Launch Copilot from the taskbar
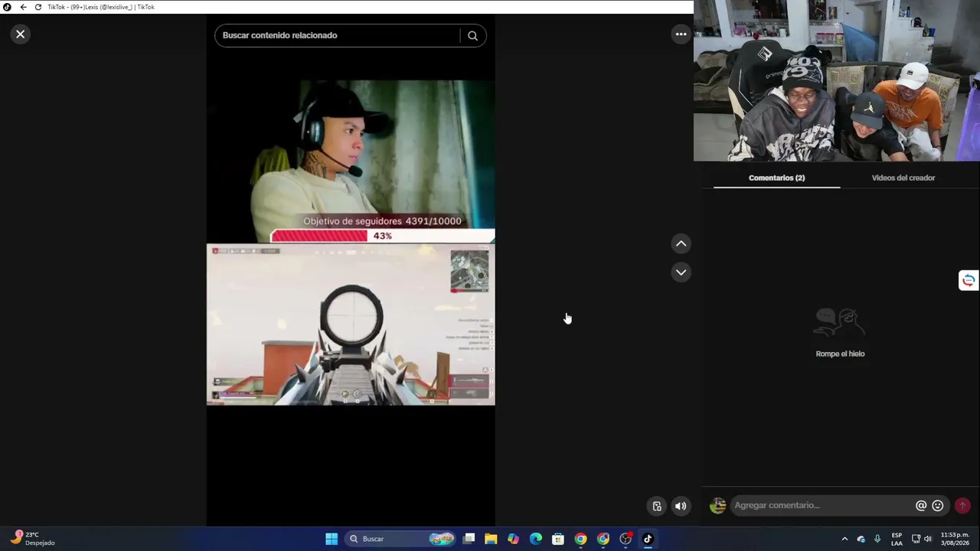This screenshot has height=551, width=980. [x=513, y=539]
